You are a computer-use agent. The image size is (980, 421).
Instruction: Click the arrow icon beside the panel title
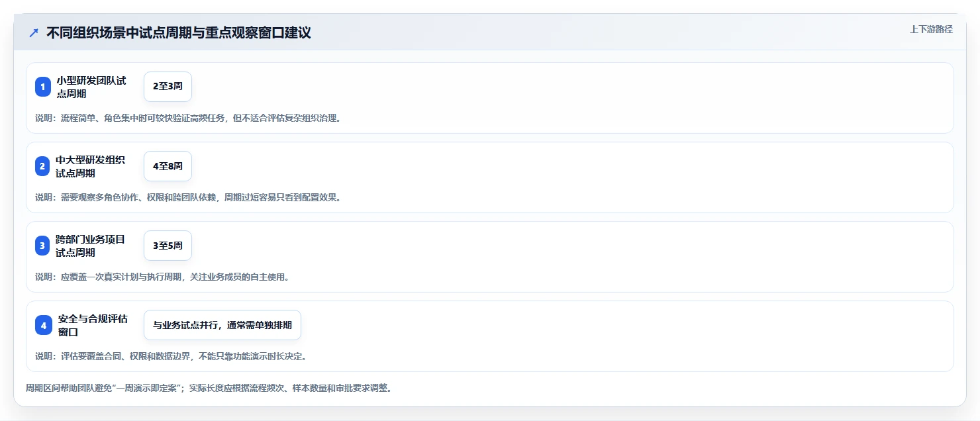pyautogui.click(x=34, y=32)
